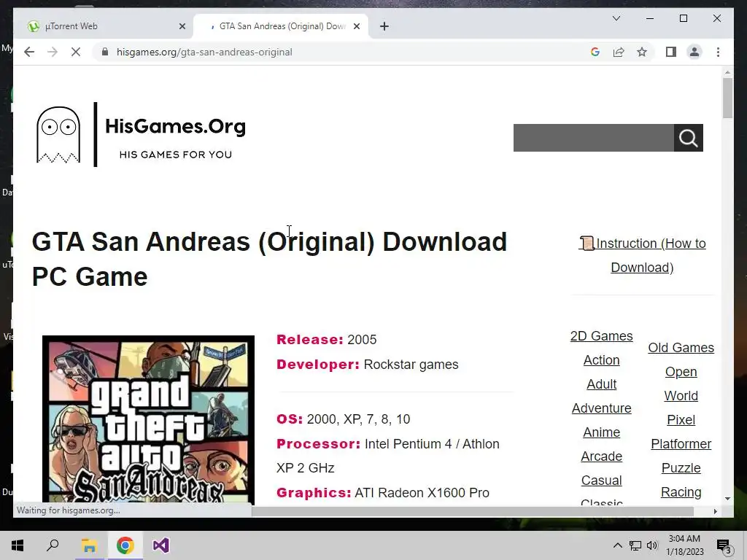Image resolution: width=747 pixels, height=560 pixels.
Task: Share this page using share icon
Action: coord(619,52)
